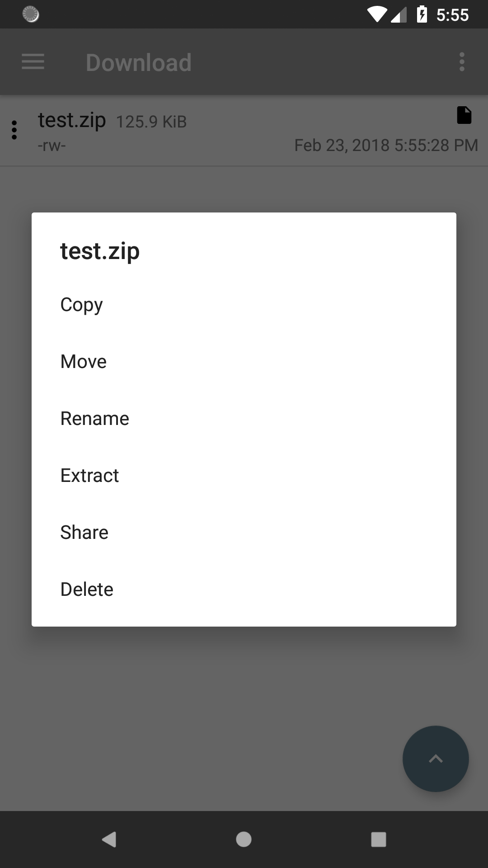Click the test.zip dialog title
This screenshot has width=488, height=868.
click(x=100, y=251)
